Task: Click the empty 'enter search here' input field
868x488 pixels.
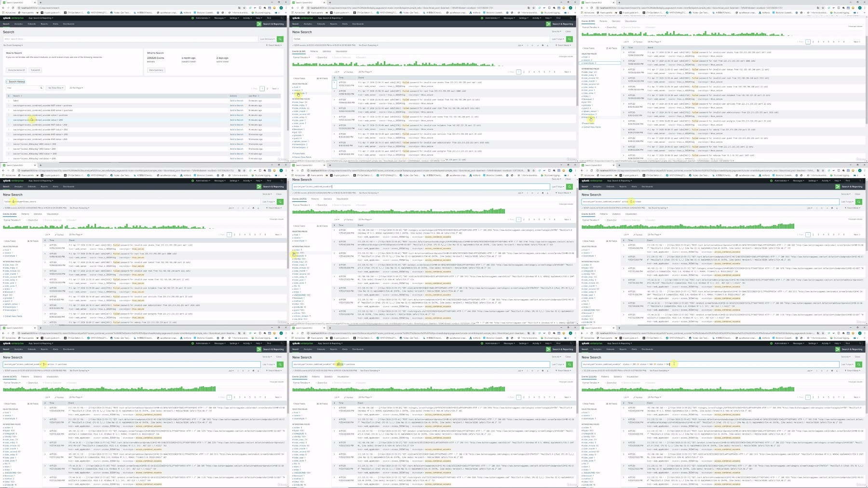Action: (131, 39)
